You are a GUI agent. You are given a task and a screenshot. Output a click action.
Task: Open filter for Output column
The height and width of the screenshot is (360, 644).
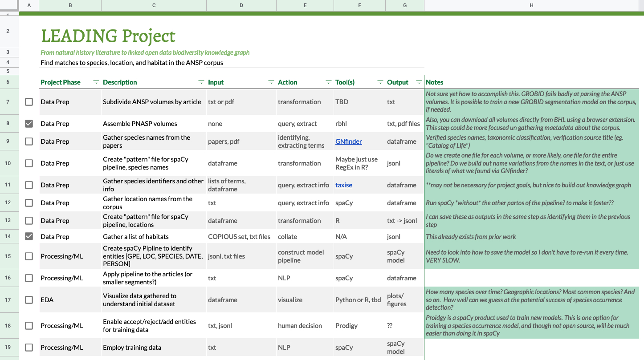click(419, 82)
